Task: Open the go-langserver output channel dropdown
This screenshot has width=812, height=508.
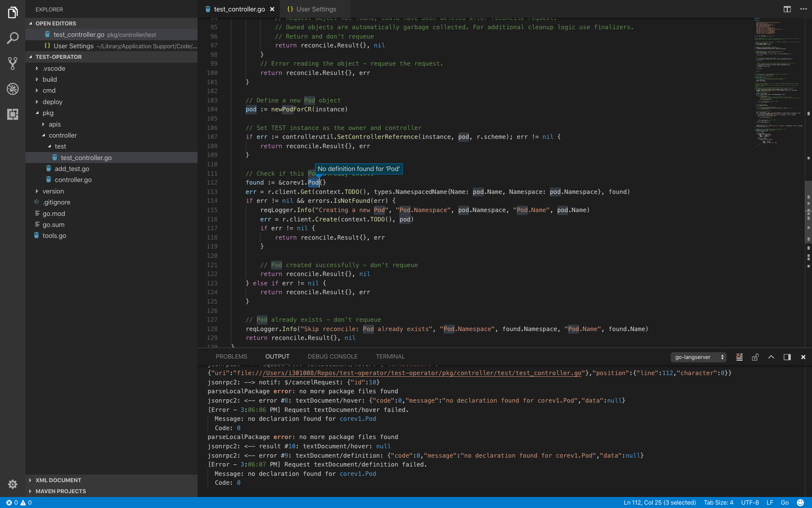Action: click(698, 357)
